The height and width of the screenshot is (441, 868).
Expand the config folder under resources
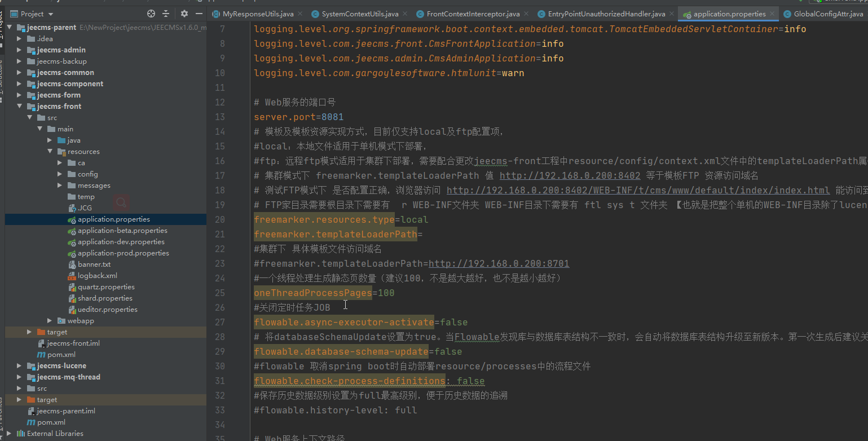(60, 174)
